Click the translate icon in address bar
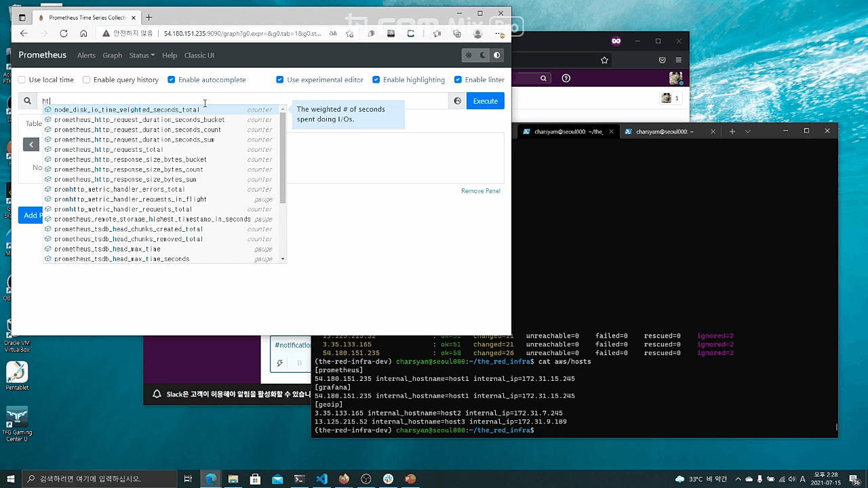This screenshot has width=868, height=488. (x=333, y=33)
